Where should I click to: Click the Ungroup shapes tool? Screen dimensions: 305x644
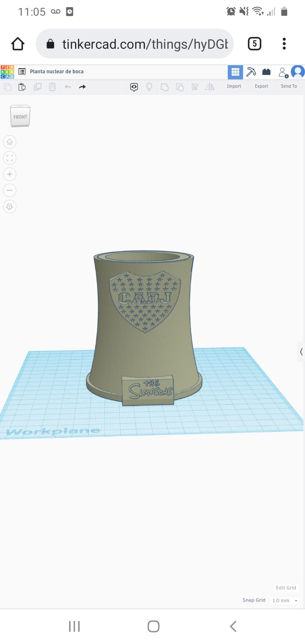(x=180, y=87)
